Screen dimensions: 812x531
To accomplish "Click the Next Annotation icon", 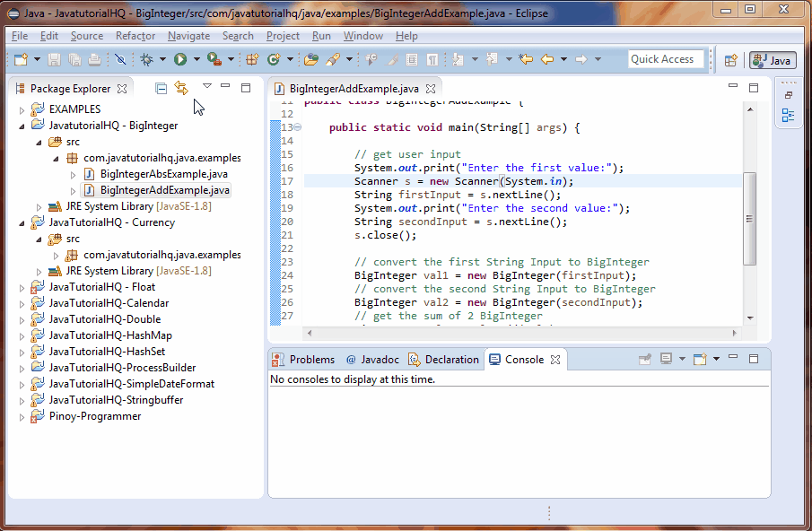I will 458,59.
